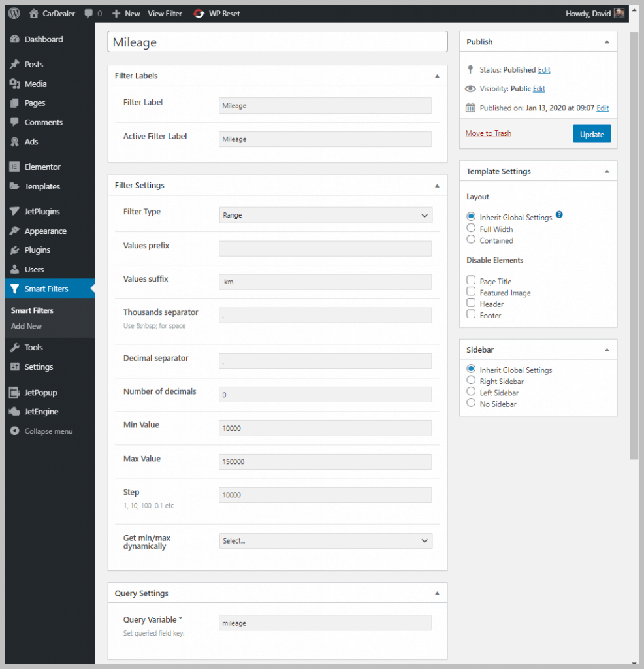
Task: Open the Filter Type dropdown
Action: point(325,215)
